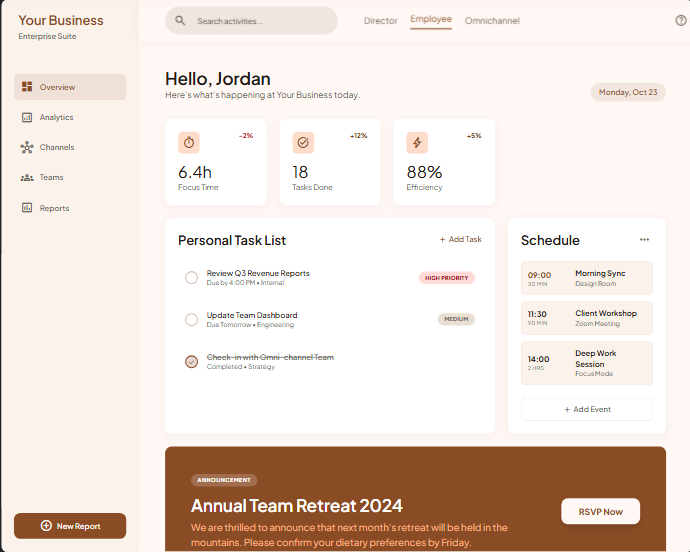
Task: Click the Review Q3 Revenue Reports title
Action: pyautogui.click(x=258, y=273)
